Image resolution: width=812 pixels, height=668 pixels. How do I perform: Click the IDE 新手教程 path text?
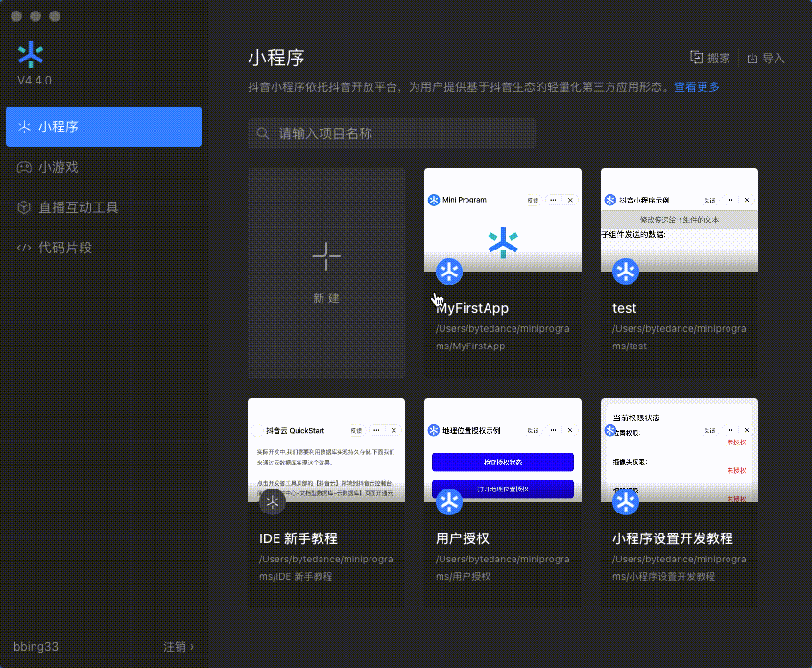tap(326, 568)
